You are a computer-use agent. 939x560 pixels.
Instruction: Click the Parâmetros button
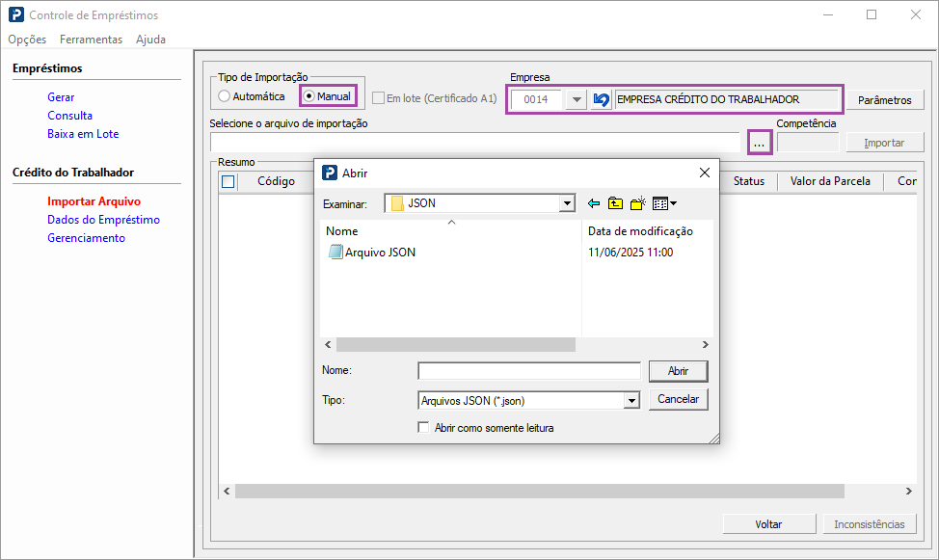click(x=884, y=100)
